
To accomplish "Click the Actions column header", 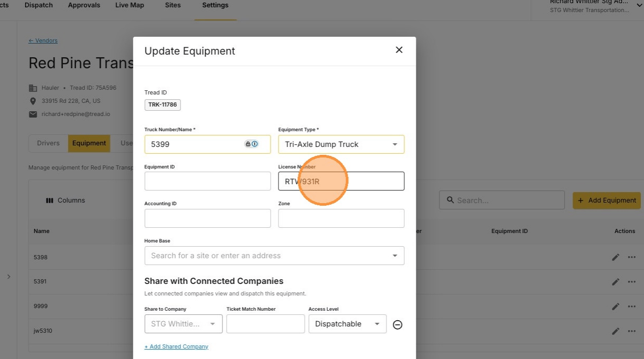I will [625, 231].
